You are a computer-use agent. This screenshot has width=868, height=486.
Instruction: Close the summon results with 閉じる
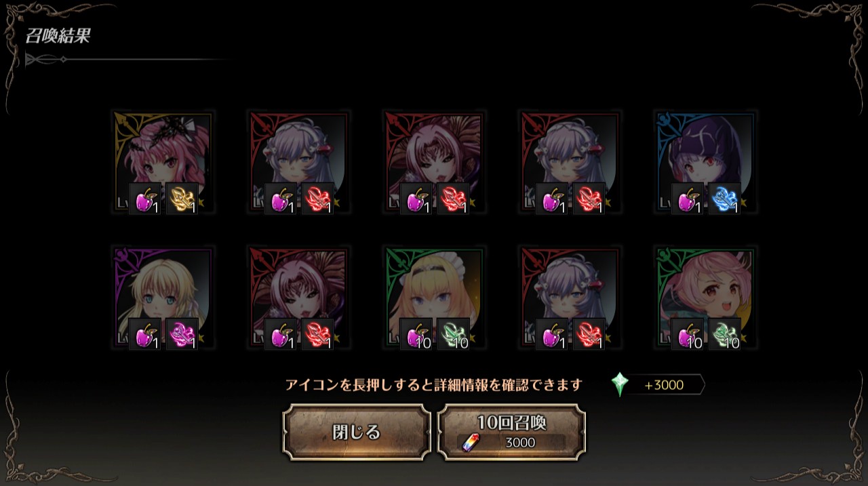[357, 432]
